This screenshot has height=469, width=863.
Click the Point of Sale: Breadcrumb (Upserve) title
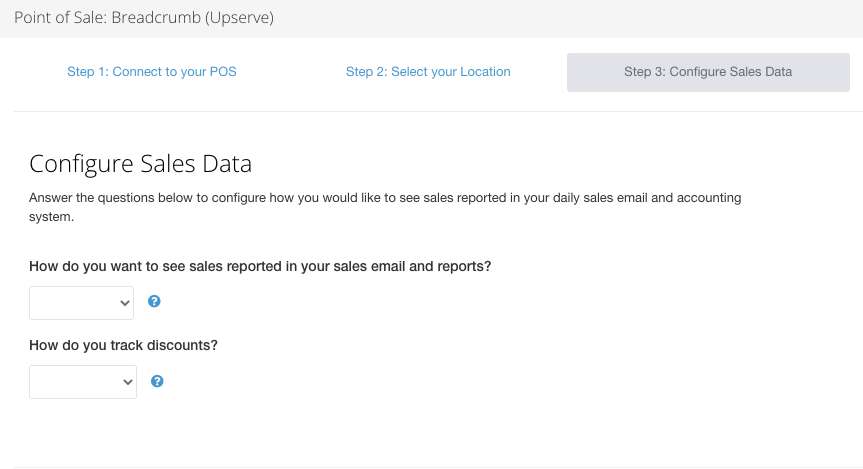[x=144, y=18]
